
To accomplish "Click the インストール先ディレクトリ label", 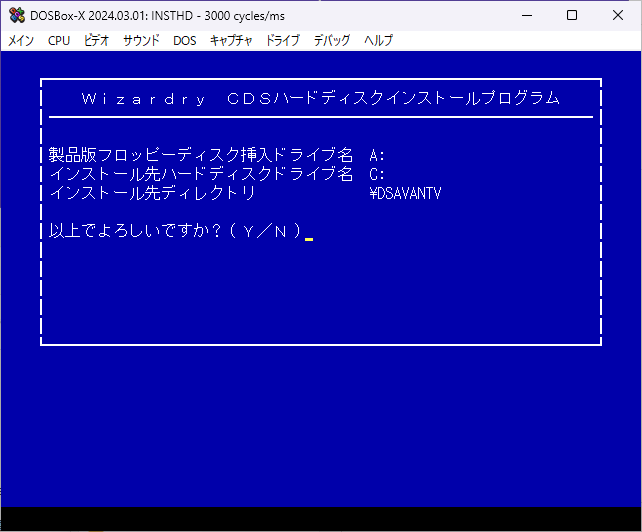I will coord(152,193).
